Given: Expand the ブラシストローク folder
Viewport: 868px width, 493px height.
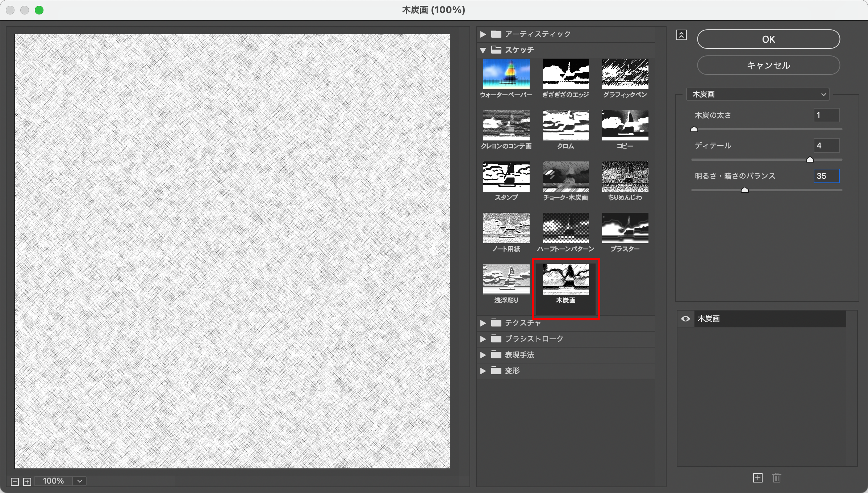Looking at the screenshot, I should (483, 339).
